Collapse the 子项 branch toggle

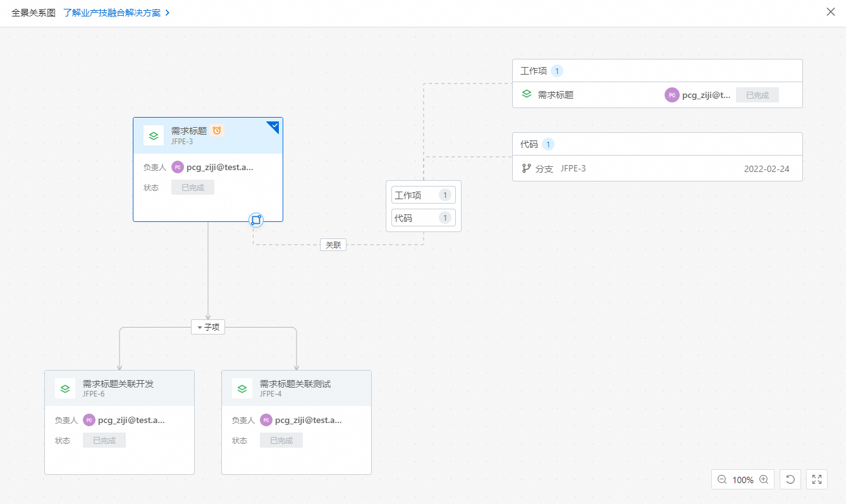[x=208, y=327]
